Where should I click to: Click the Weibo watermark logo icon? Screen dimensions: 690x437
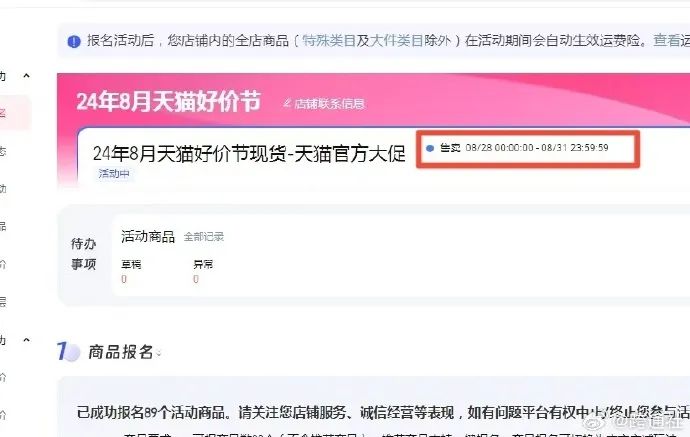[595, 423]
